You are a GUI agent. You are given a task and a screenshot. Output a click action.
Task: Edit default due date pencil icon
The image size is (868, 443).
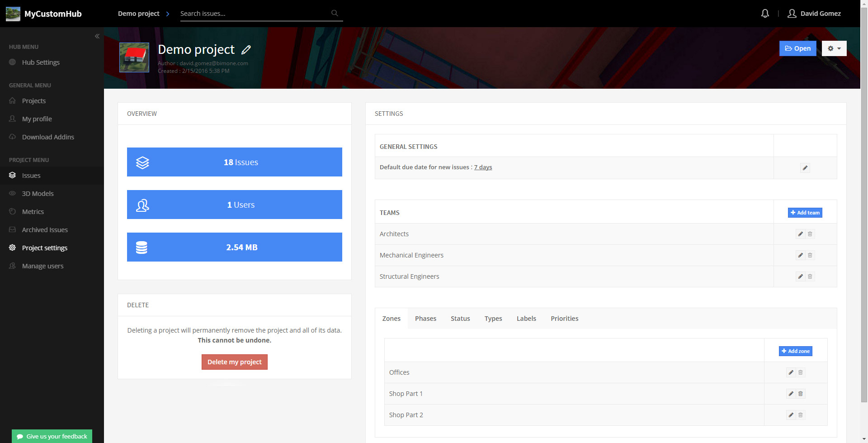click(x=805, y=168)
